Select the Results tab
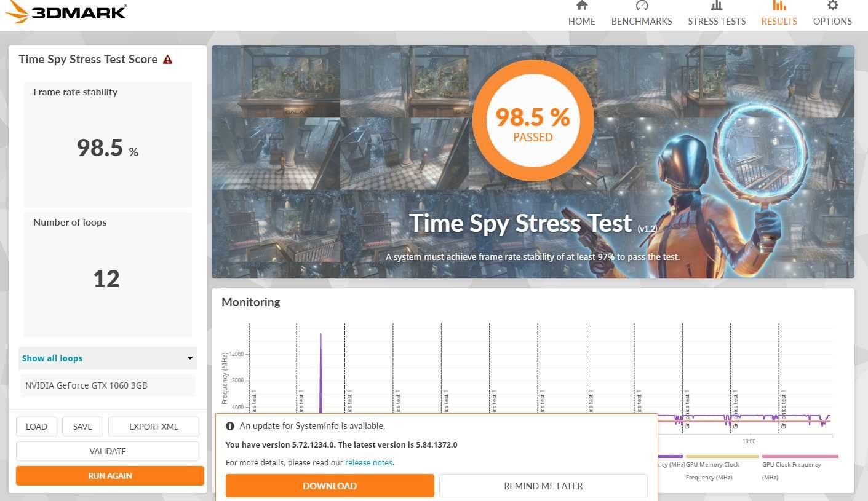 pyautogui.click(x=779, y=14)
